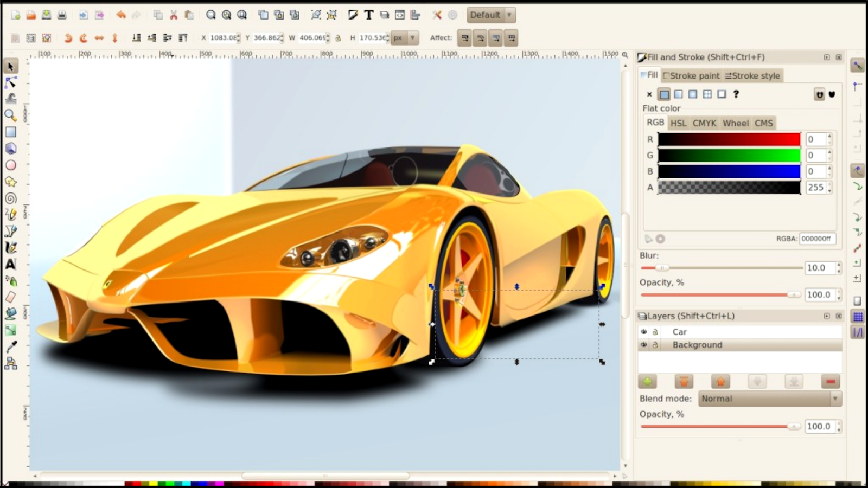The height and width of the screenshot is (488, 868).
Task: Adjust the Blur slider
Action: coord(722,268)
